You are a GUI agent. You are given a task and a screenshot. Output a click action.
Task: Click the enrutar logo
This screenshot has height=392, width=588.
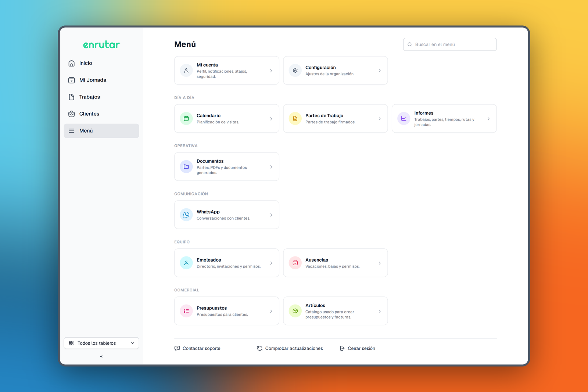pos(101,45)
